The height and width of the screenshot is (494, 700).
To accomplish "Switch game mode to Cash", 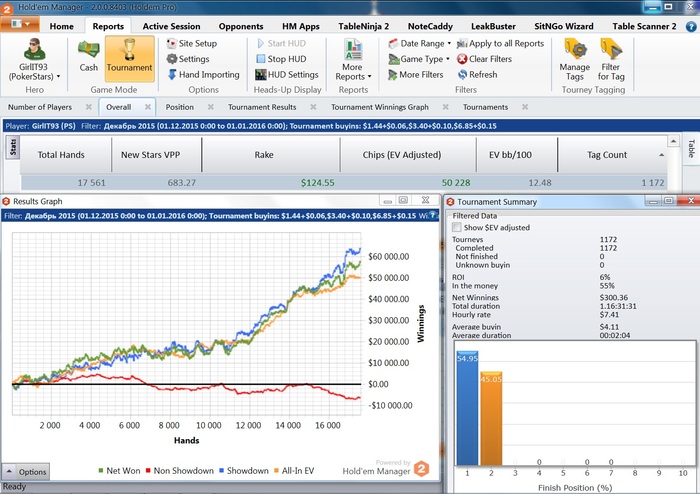I will 88,55.
